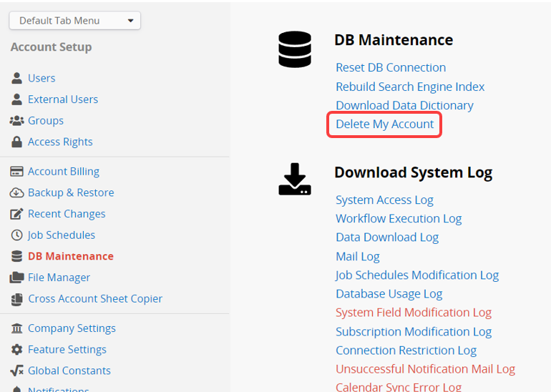
Task: Open System Field Modification Log
Action: 414,313
